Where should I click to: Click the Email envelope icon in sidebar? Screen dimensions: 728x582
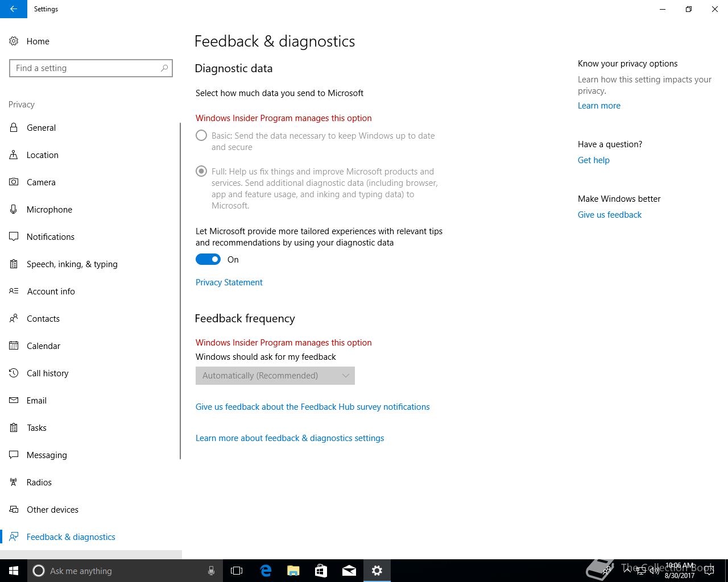[14, 400]
